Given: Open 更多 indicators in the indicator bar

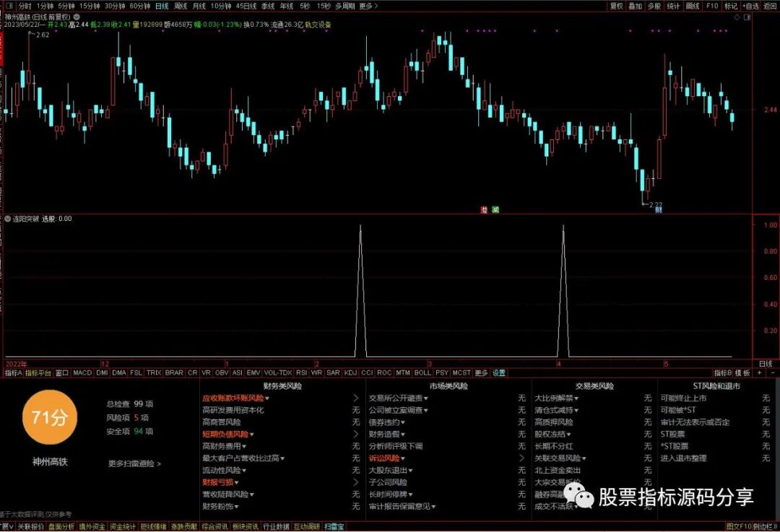Looking at the screenshot, I should [481, 372].
